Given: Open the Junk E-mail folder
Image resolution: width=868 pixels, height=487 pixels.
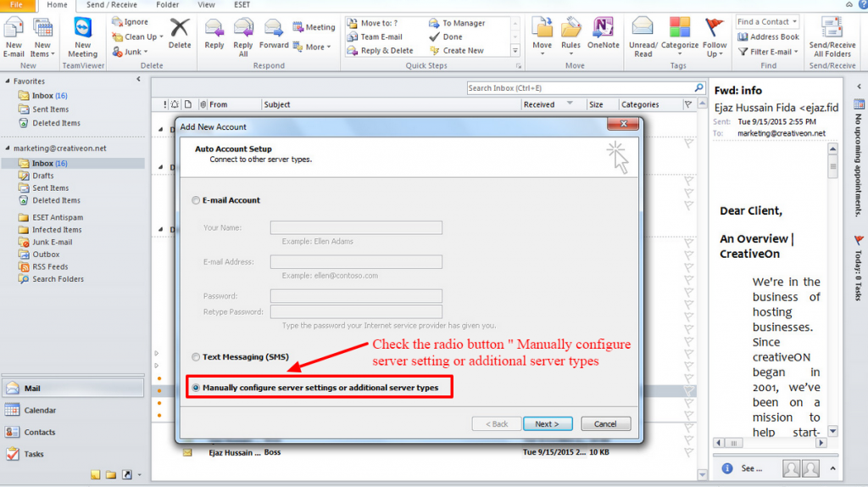Looking at the screenshot, I should click(x=52, y=242).
